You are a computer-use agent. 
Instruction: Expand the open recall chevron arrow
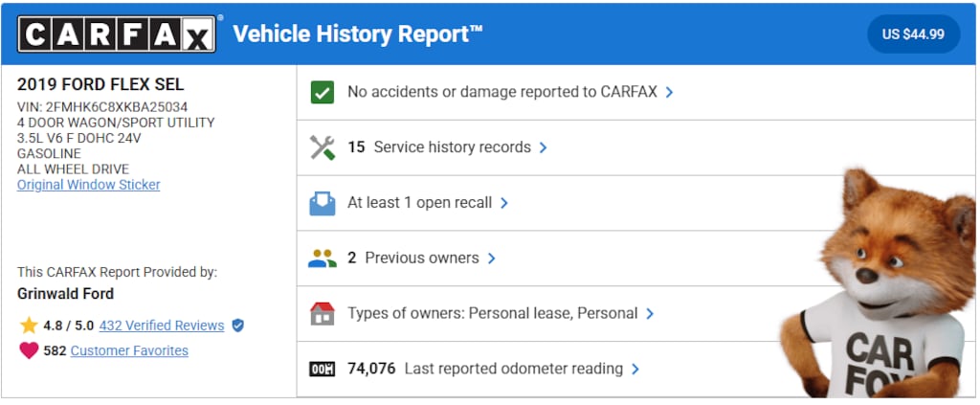(x=504, y=203)
